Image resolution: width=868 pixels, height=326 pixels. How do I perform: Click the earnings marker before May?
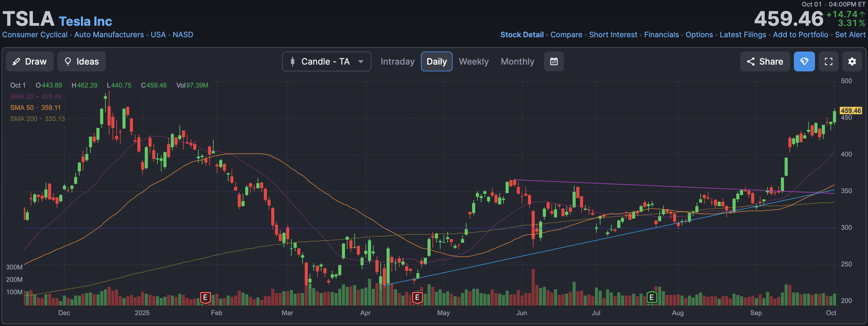point(417,298)
